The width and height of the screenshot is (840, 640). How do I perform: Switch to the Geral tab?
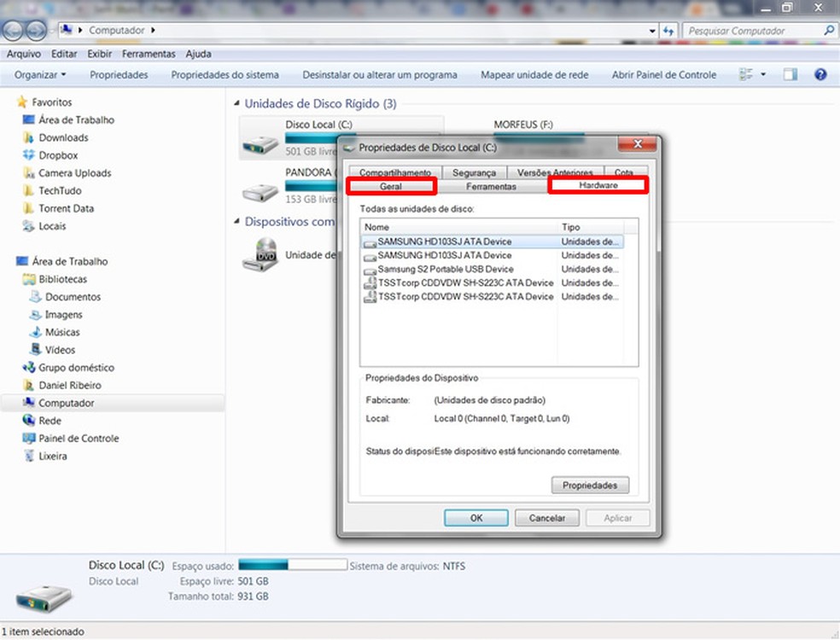(x=390, y=186)
